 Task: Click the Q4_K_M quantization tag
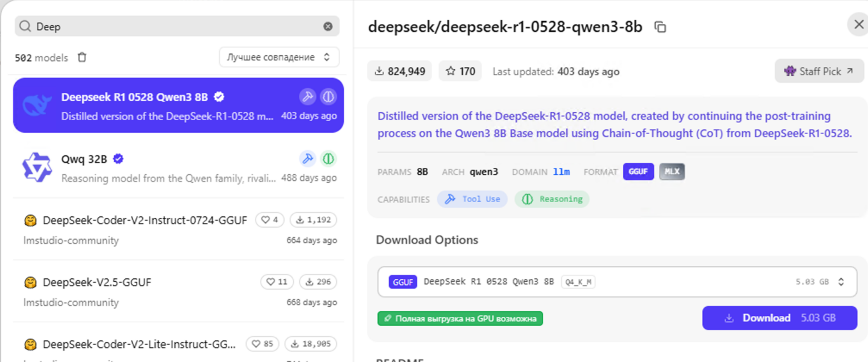tap(578, 282)
